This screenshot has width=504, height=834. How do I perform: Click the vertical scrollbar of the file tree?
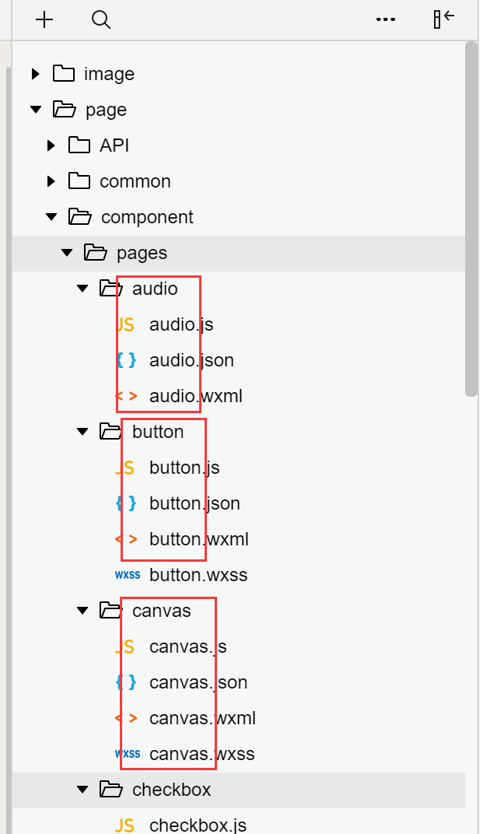point(471,218)
